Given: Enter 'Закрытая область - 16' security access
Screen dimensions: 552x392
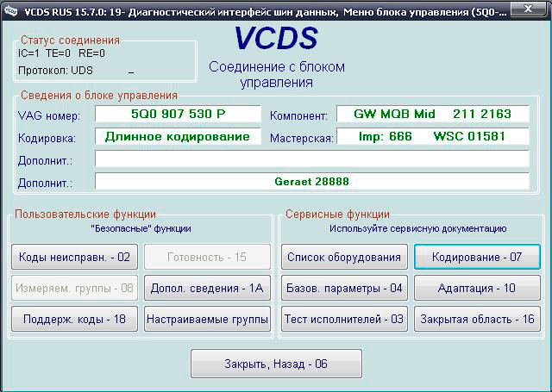Looking at the screenshot, I should tap(477, 319).
